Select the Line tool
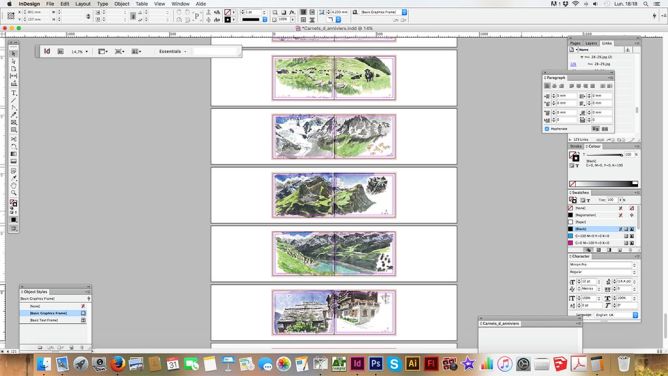Image resolution: width=668 pixels, height=376 pixels. [14, 100]
